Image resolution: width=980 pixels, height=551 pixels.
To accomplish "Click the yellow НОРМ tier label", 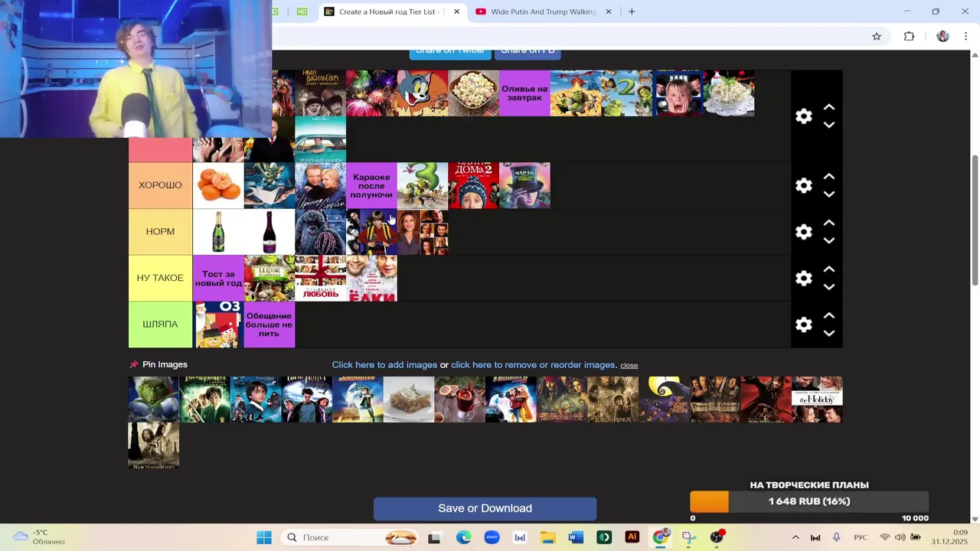I will (160, 232).
